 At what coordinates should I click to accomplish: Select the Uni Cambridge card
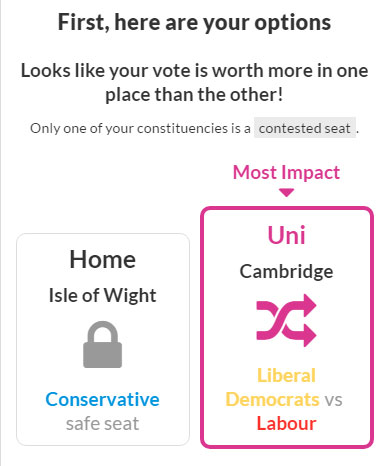tap(287, 327)
